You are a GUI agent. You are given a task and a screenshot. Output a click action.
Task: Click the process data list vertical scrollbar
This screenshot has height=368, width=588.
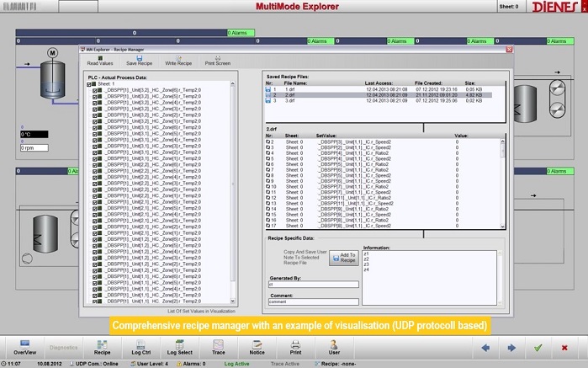pyautogui.click(x=235, y=185)
